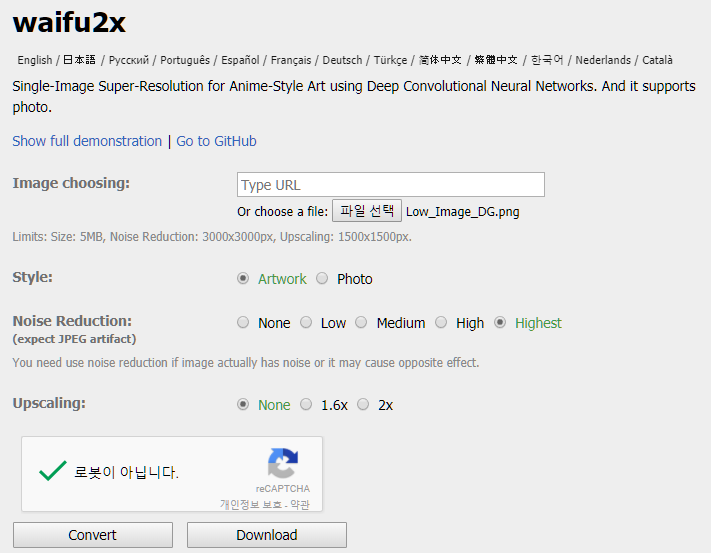The image size is (711, 553).
Task: Switch language to Deutsch
Action: point(342,60)
